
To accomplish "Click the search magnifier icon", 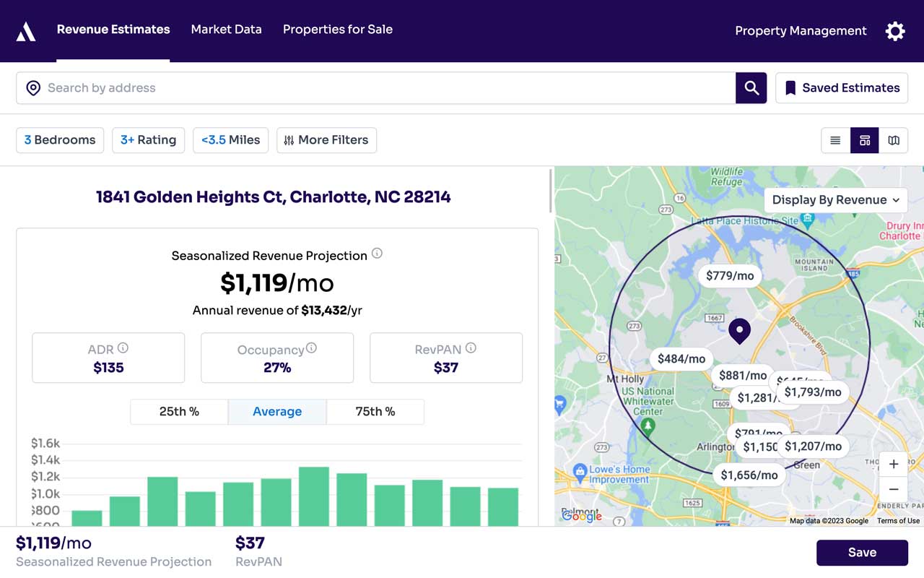I will [x=751, y=87].
